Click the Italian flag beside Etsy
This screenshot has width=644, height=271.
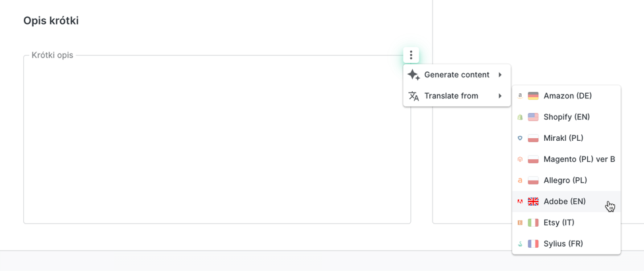[x=533, y=223]
